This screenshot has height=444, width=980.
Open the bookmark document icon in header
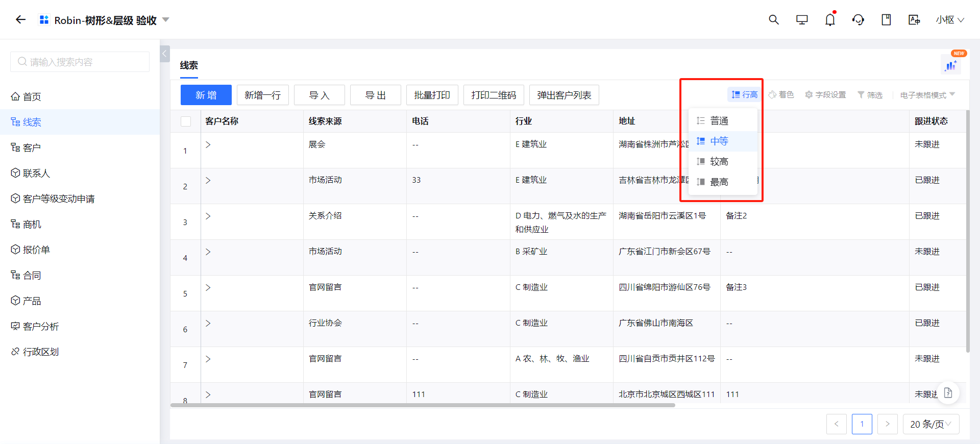click(x=886, y=20)
